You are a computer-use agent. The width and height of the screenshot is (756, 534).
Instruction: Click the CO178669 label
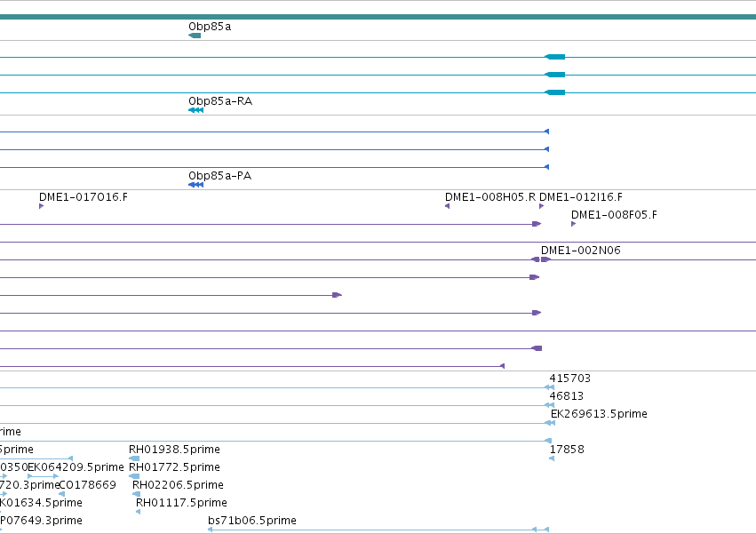coord(87,485)
